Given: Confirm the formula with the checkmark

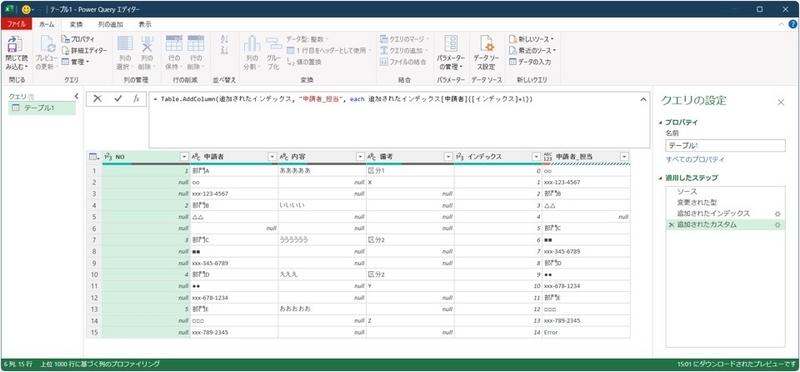Looking at the screenshot, I should coord(118,99).
